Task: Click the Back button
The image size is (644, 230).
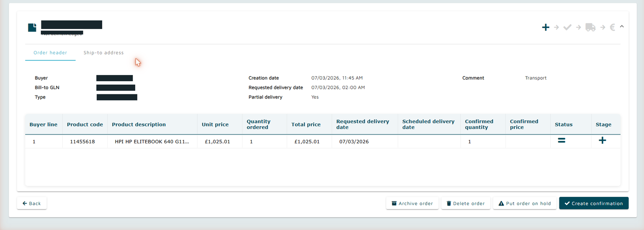Action: click(32, 203)
